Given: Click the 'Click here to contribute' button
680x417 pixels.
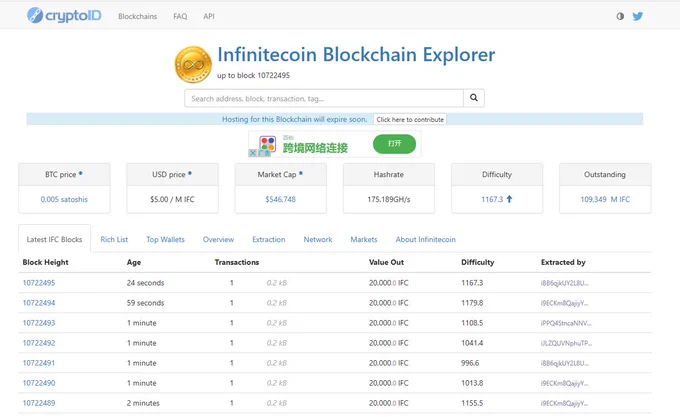Looking at the screenshot, I should pyautogui.click(x=410, y=119).
